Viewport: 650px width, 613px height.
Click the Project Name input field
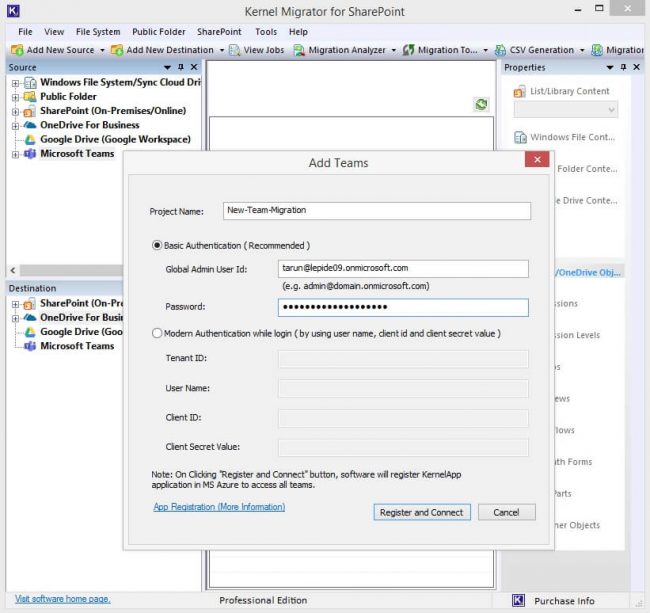(377, 211)
